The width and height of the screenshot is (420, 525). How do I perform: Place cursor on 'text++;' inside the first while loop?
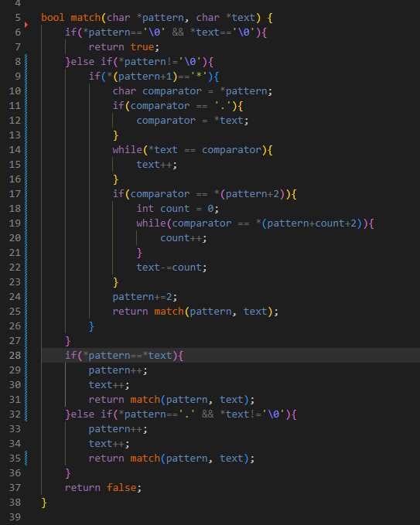coord(156,165)
